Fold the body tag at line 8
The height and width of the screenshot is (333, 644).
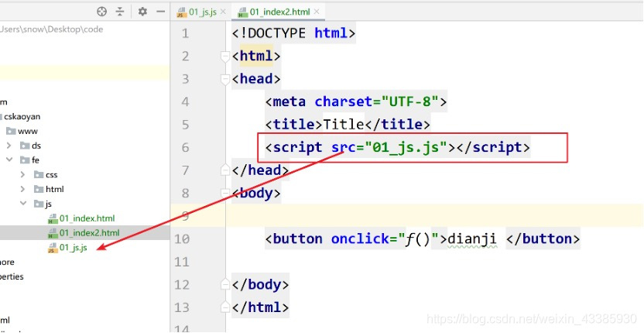click(225, 194)
